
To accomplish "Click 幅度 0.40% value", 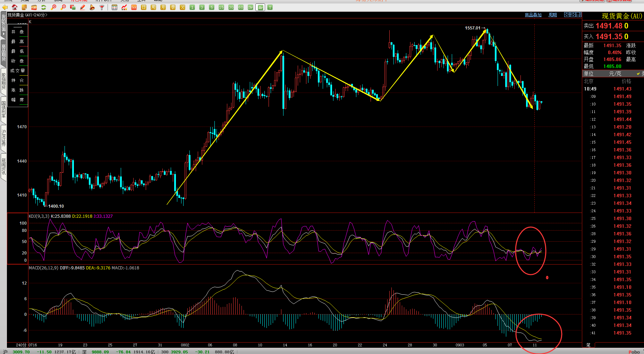I will [x=615, y=52].
